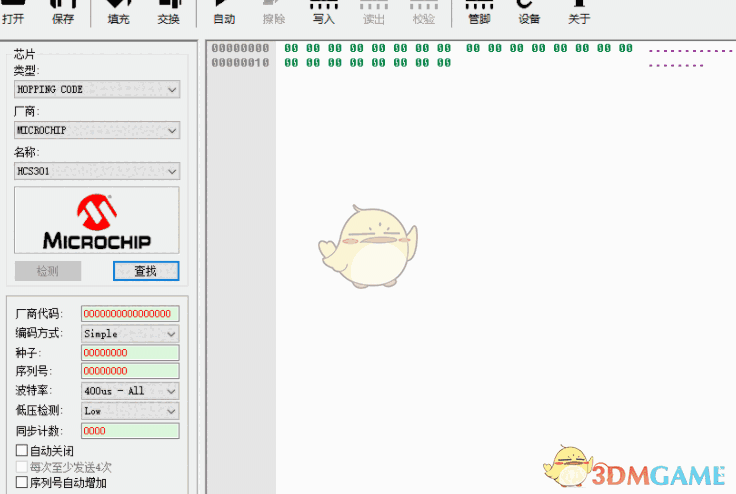The image size is (736, 494).
Task: Select the first hex byte at address 00000000
Action: pyautogui.click(x=291, y=48)
